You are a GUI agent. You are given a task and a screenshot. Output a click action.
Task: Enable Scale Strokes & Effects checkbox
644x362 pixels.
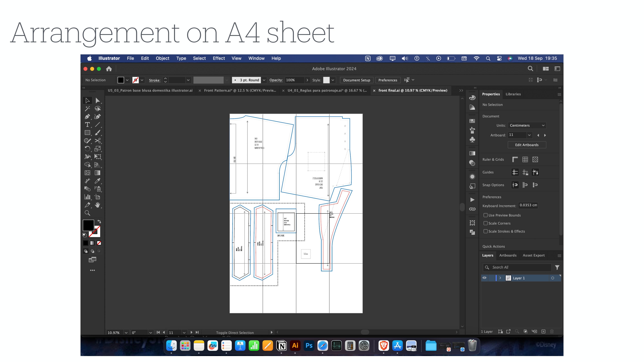486,231
